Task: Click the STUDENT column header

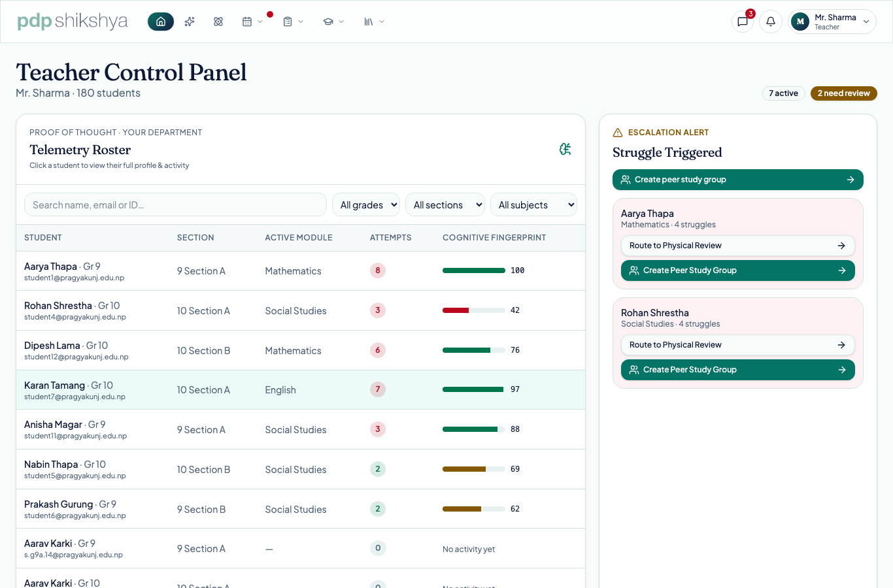Action: pos(43,238)
